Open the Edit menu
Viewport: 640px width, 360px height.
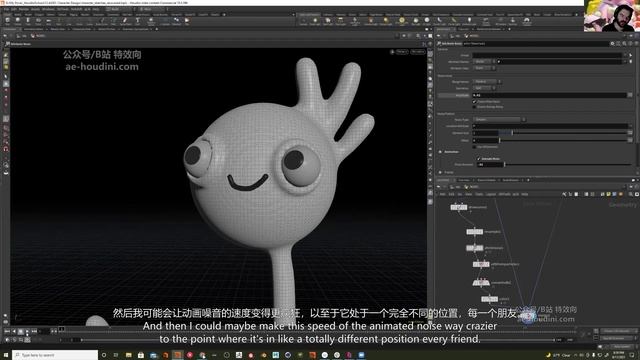click(x=14, y=9)
